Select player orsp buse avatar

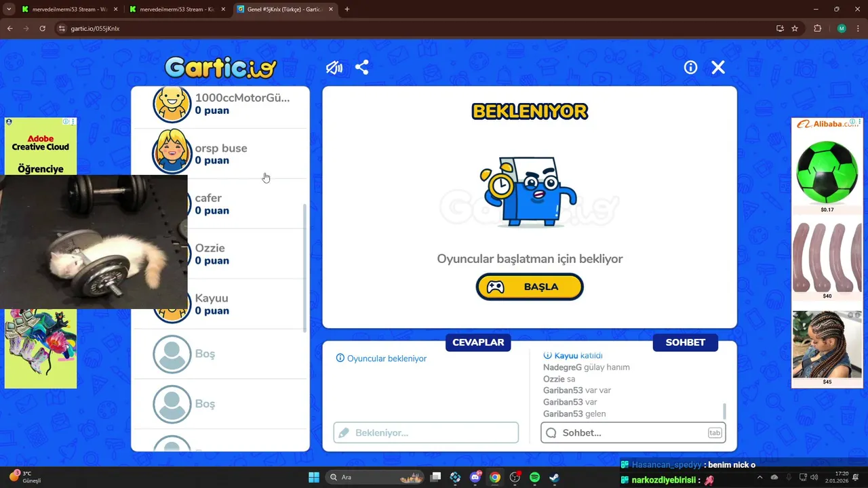[x=172, y=153]
